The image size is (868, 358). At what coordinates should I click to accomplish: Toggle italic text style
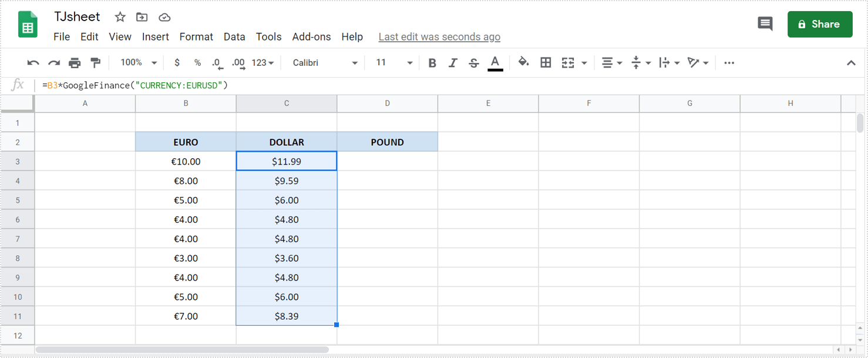[x=453, y=63]
